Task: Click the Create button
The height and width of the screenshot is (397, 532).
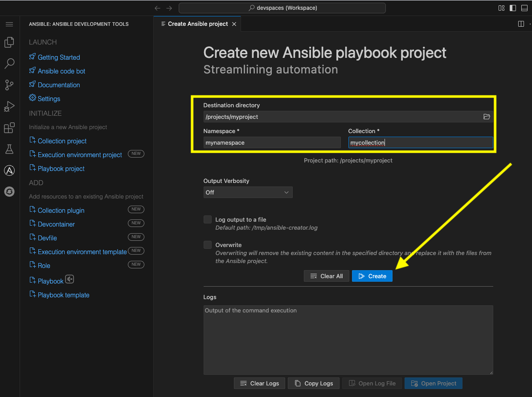Action: pos(372,276)
